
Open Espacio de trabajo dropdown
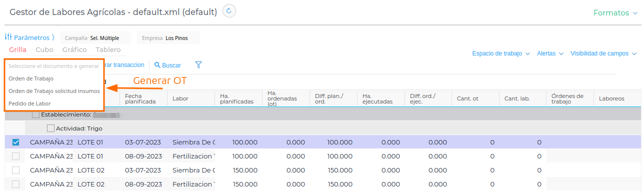[x=501, y=53]
